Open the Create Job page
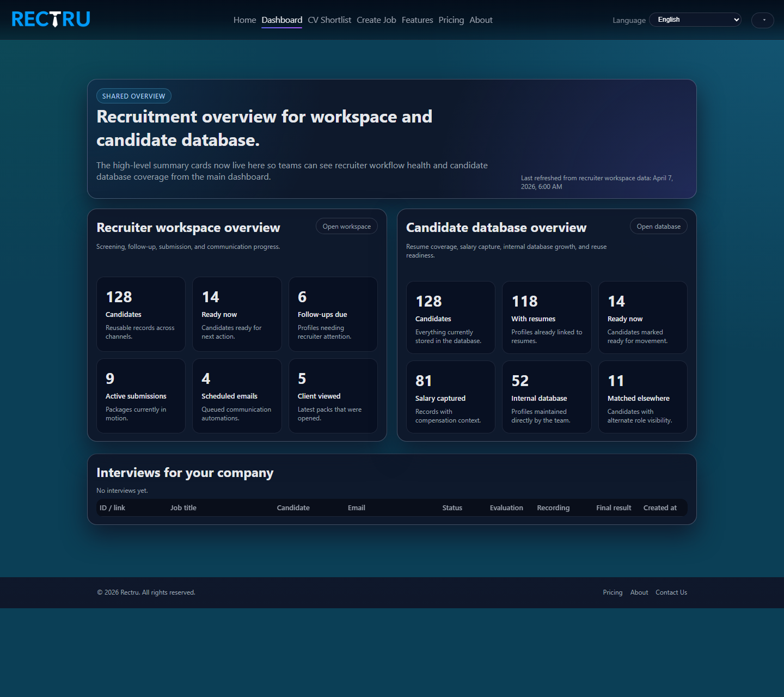This screenshot has height=697, width=784. [x=376, y=20]
